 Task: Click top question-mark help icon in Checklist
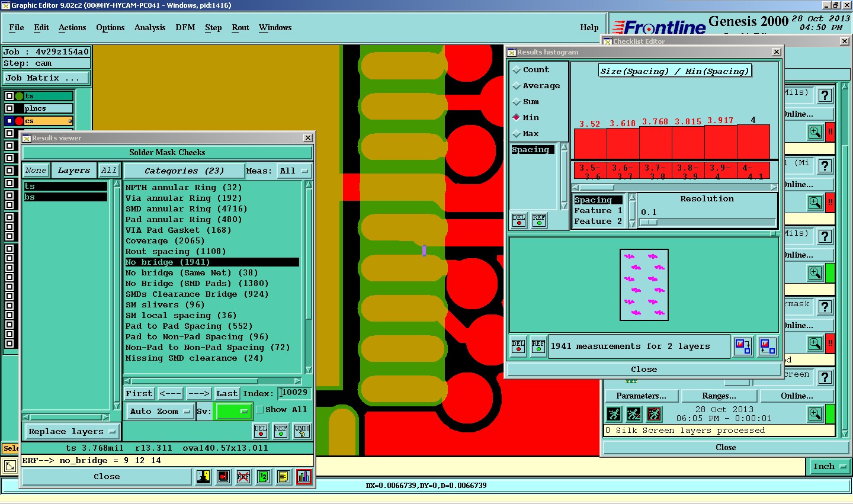pos(825,95)
